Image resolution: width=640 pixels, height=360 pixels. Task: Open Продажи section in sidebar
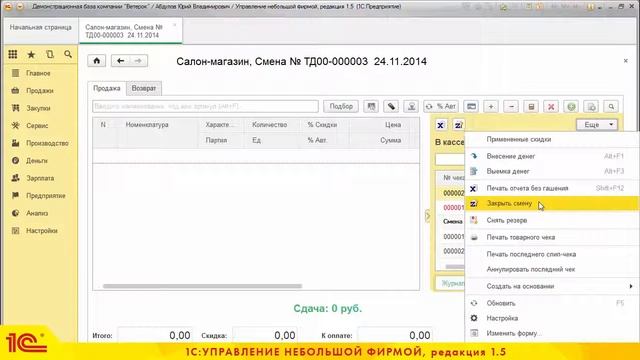tap(40, 91)
